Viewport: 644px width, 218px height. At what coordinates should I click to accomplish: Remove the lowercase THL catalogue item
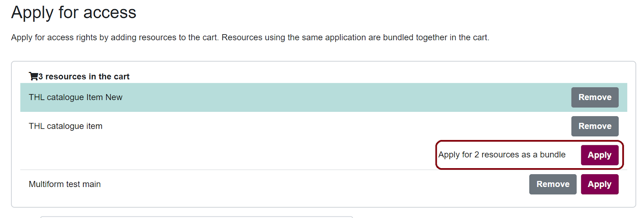(x=594, y=126)
